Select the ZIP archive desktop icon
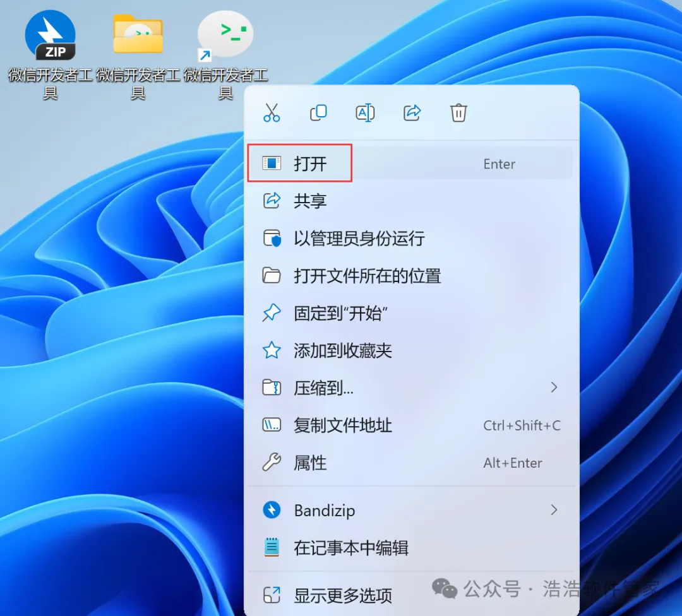The width and height of the screenshot is (682, 616). [x=51, y=36]
